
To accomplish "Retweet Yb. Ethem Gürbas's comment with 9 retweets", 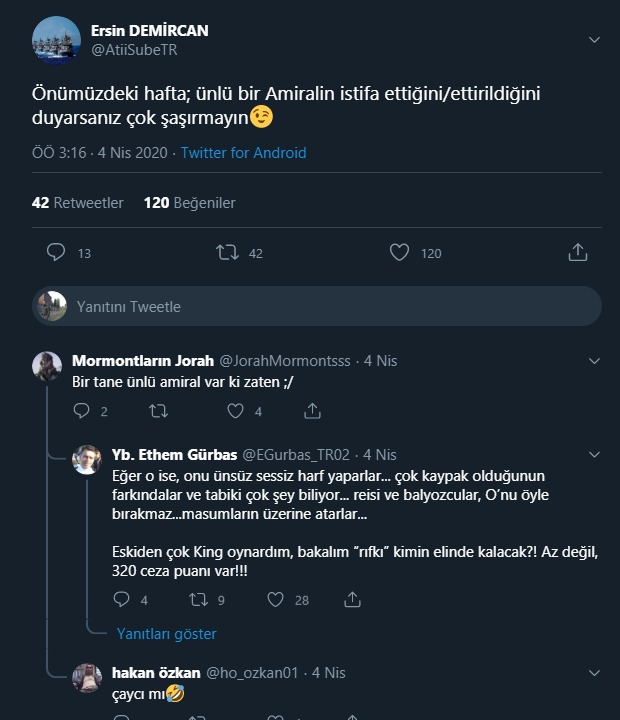I will 198,600.
